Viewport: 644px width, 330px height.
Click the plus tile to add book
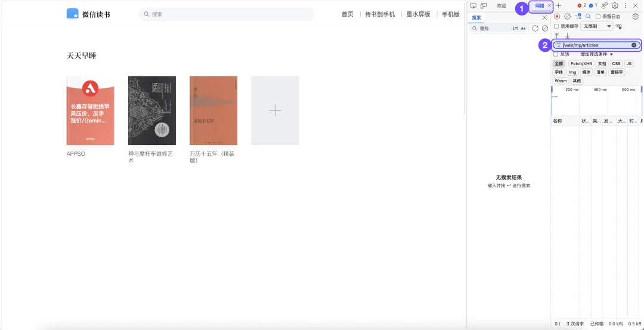tap(275, 110)
